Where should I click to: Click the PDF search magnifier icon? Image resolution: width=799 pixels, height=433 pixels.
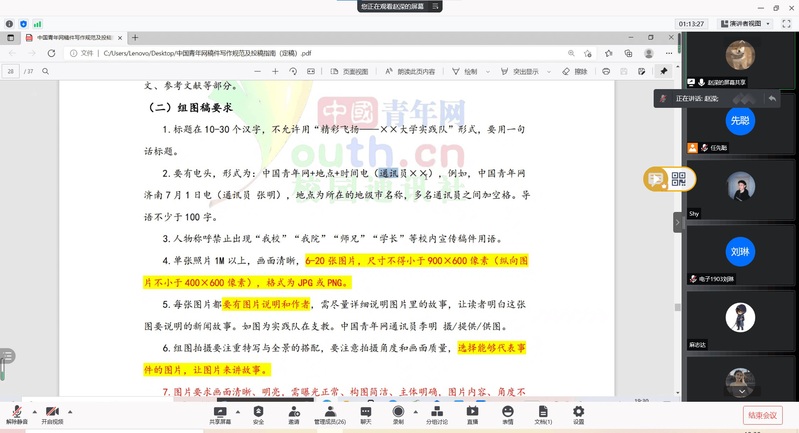45,71
